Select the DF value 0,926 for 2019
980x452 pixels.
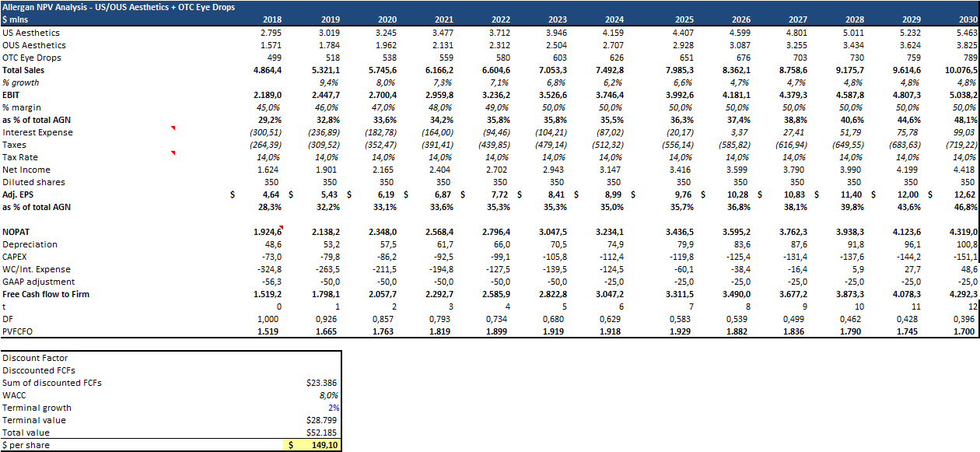(x=329, y=319)
